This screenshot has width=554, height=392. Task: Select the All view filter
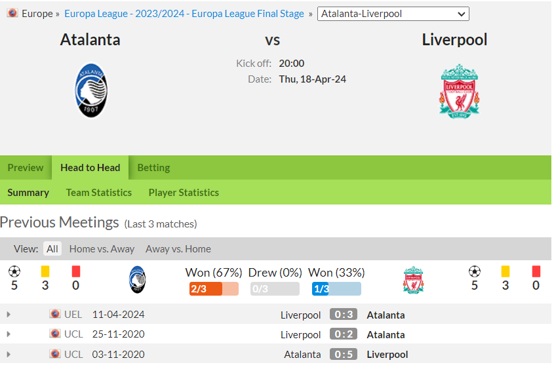[52, 248]
